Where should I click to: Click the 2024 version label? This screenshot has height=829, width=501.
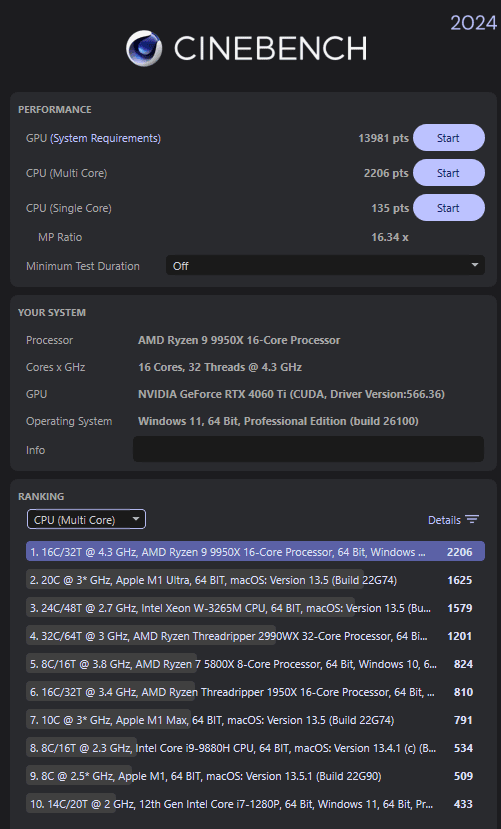coord(474,23)
